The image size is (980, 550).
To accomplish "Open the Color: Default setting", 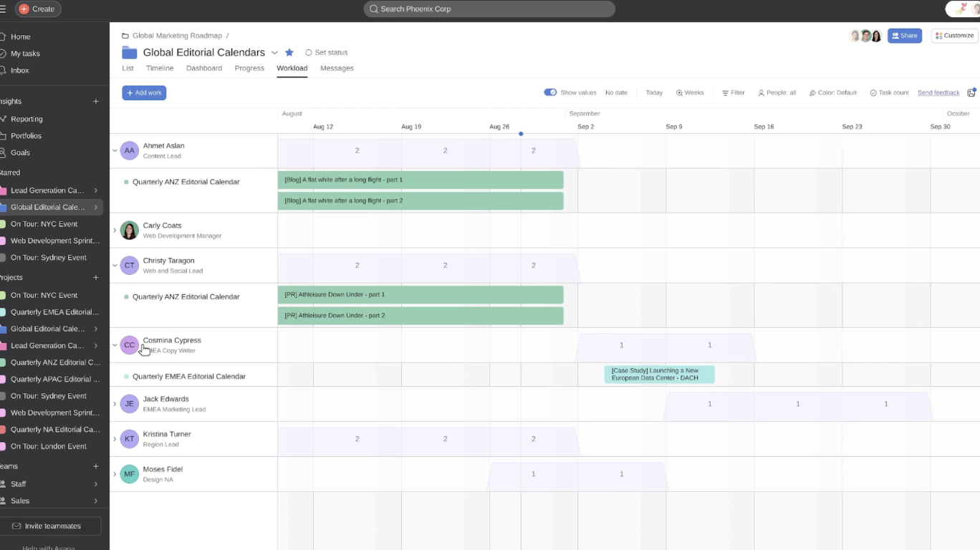I will coord(832,92).
